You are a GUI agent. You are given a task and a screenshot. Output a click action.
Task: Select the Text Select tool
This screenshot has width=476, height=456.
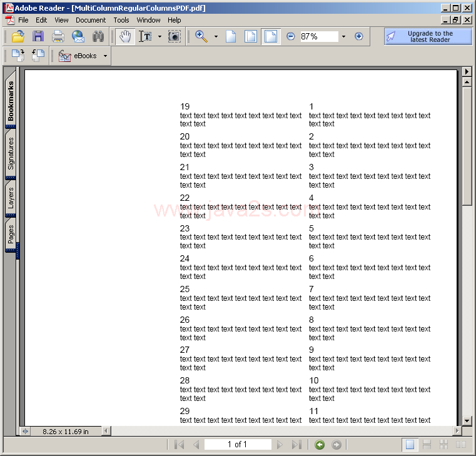click(145, 36)
